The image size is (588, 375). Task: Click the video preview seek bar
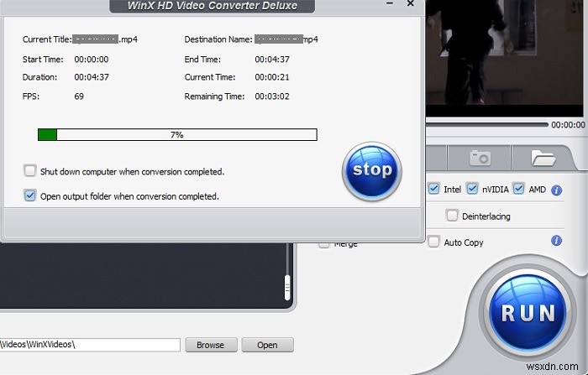coord(486,125)
